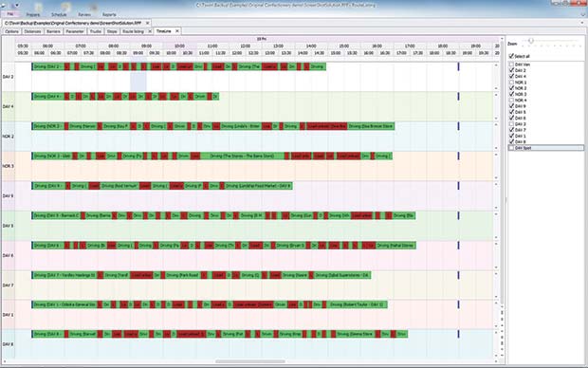This screenshot has width=588, height=368.
Task: Click the scroll-up arrow of DAV 8 row
Action: coord(496,333)
